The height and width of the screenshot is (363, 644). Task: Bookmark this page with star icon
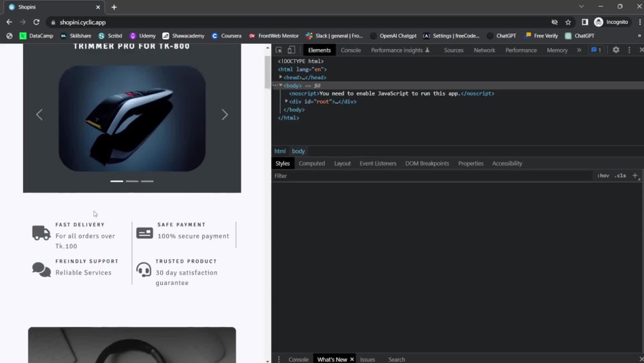point(568,22)
